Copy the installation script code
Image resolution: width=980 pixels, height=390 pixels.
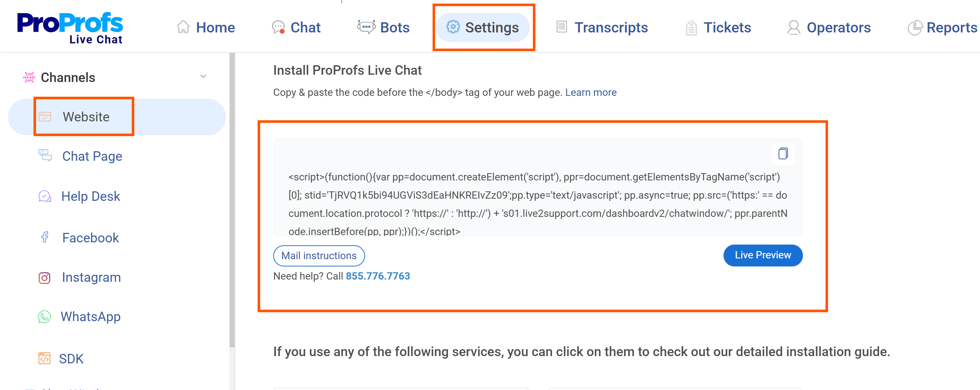783,154
